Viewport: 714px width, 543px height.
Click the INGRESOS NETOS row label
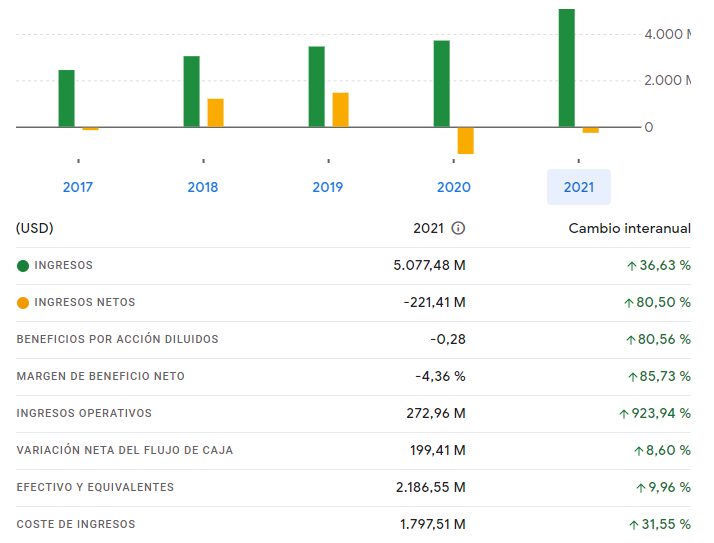click(x=85, y=302)
